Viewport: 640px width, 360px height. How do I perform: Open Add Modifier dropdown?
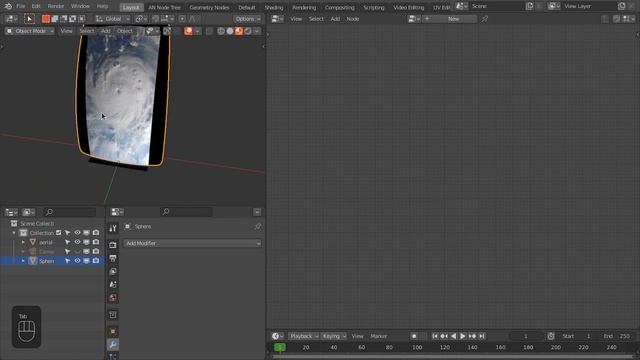pyautogui.click(x=192, y=243)
